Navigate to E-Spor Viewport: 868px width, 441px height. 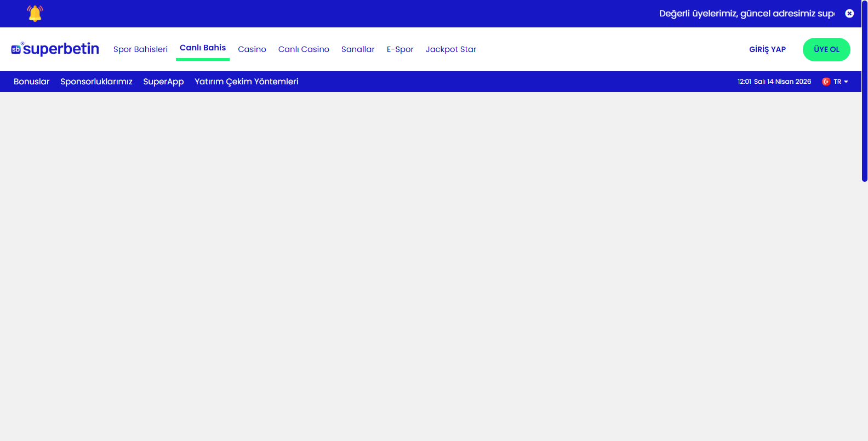coord(400,49)
